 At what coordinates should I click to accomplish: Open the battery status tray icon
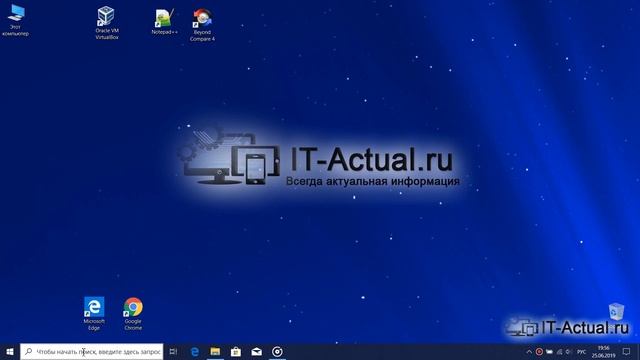tap(549, 351)
